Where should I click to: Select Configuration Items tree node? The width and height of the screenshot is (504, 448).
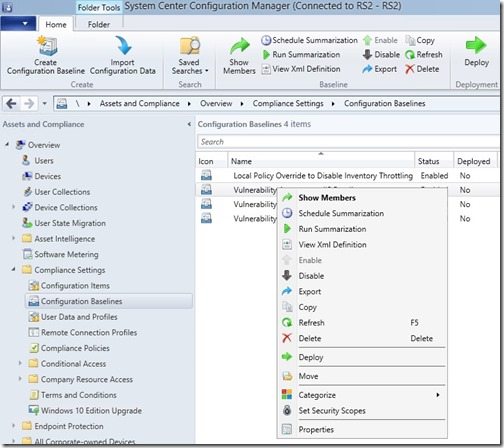(x=75, y=286)
